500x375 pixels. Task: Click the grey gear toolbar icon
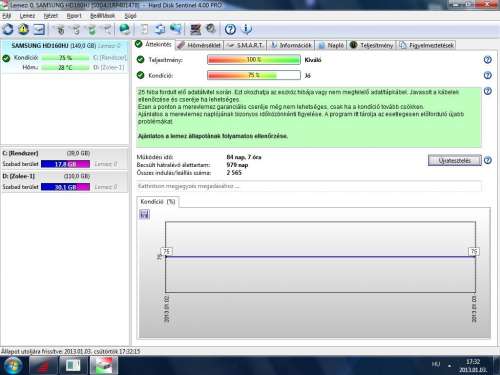point(211,29)
